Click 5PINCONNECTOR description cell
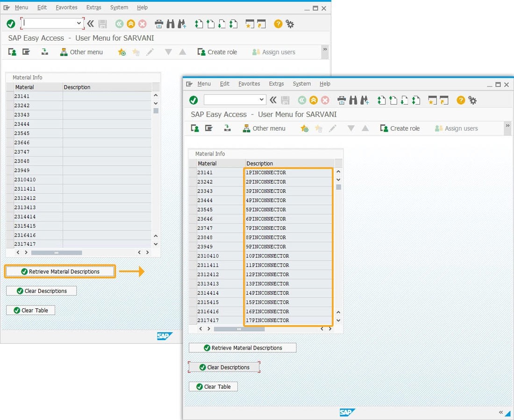 click(x=288, y=209)
